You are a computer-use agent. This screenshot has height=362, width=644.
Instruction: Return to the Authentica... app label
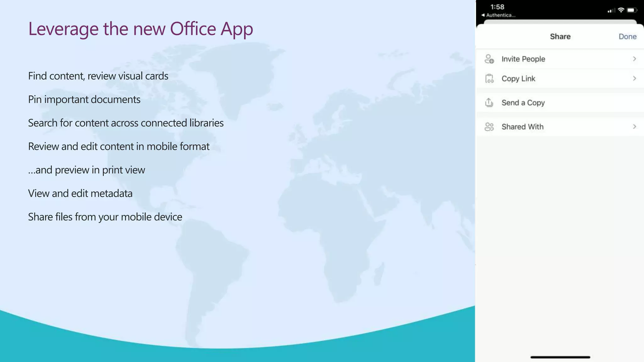tap(501, 15)
